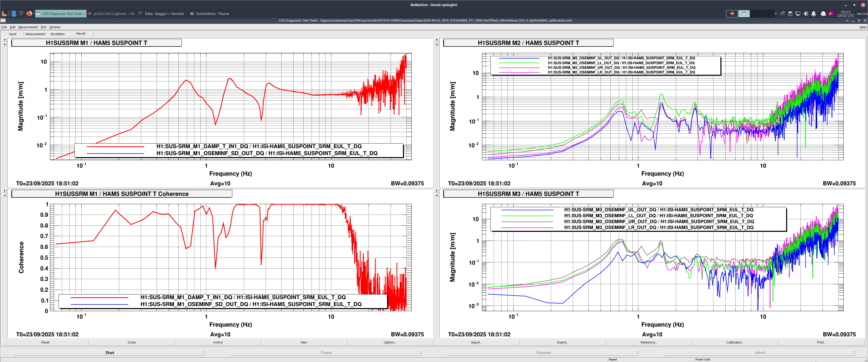Click the application launcher menu icon
The height and width of the screenshot is (362, 868).
[x=4, y=14]
